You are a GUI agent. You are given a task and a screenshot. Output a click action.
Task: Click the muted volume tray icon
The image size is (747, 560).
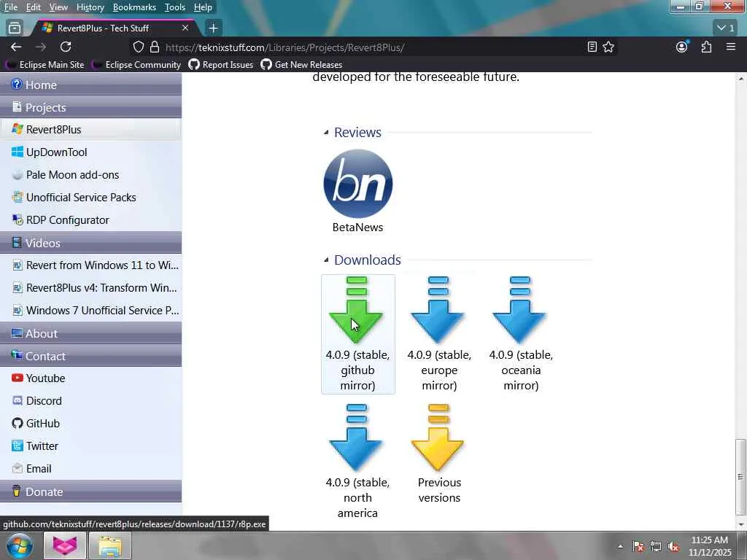[x=673, y=547]
